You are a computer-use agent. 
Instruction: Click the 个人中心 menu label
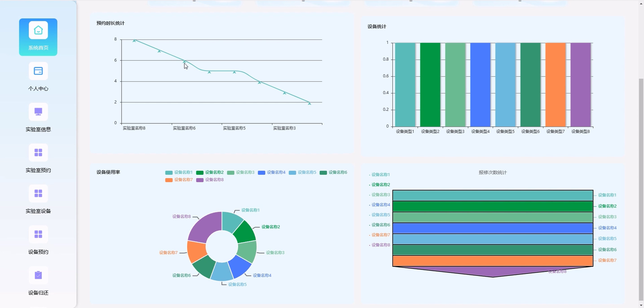tap(38, 89)
